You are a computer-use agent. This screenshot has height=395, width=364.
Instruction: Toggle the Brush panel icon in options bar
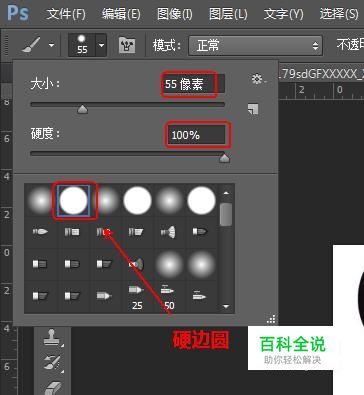pos(127,45)
